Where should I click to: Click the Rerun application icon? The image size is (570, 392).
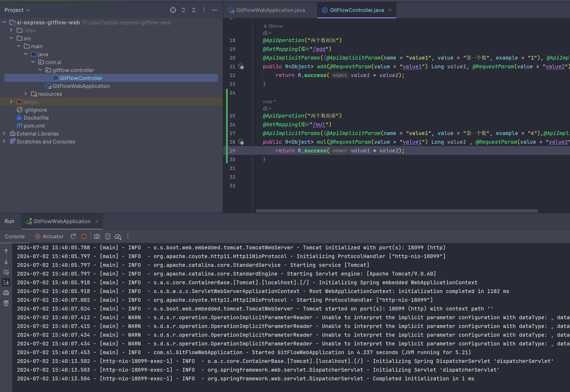coord(73,236)
